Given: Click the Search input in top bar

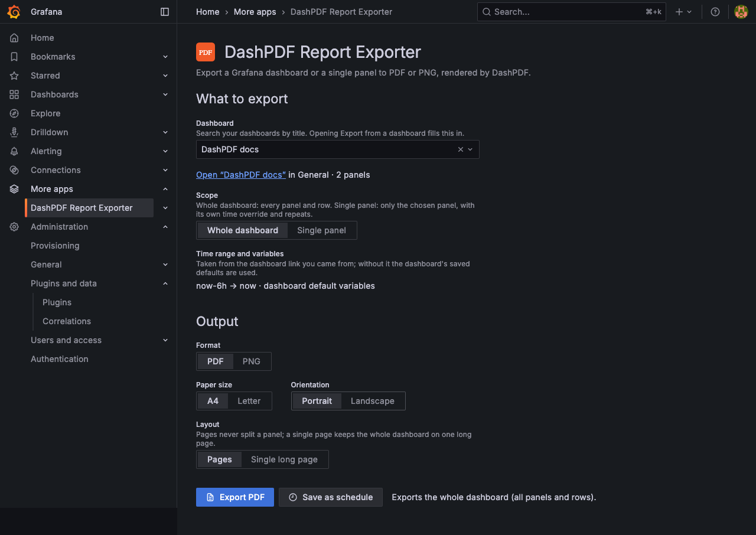Looking at the screenshot, I should pyautogui.click(x=572, y=12).
